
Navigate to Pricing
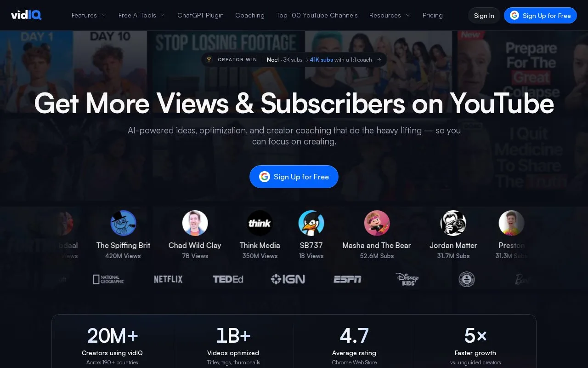[433, 15]
